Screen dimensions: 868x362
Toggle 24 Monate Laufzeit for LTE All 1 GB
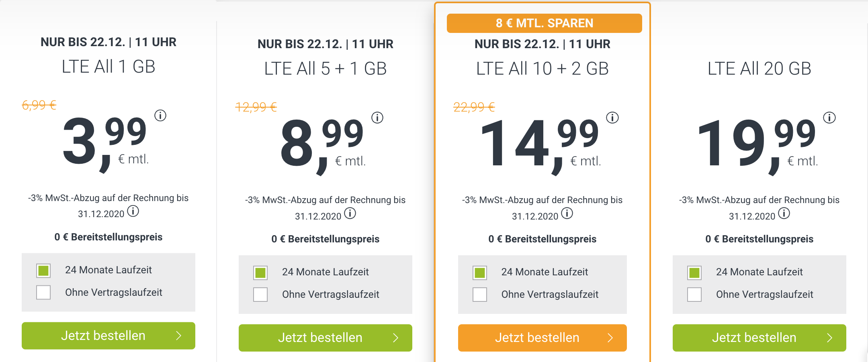(x=43, y=270)
